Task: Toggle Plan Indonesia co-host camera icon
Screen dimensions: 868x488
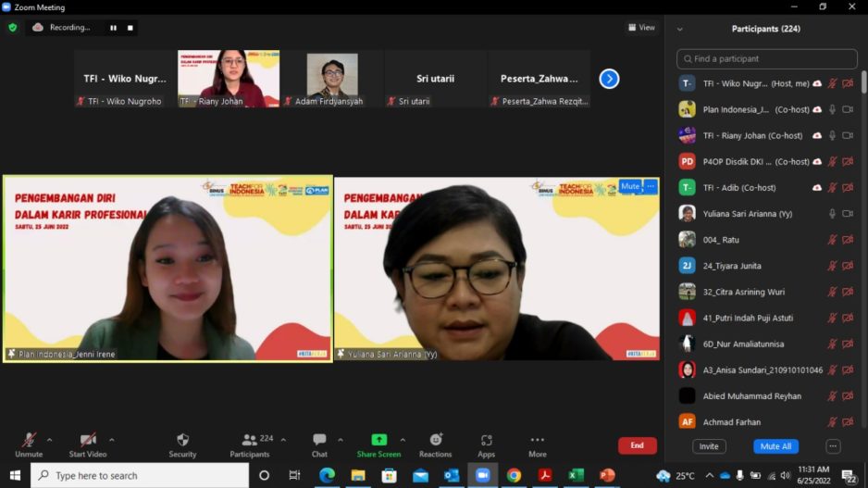Action: (x=848, y=109)
